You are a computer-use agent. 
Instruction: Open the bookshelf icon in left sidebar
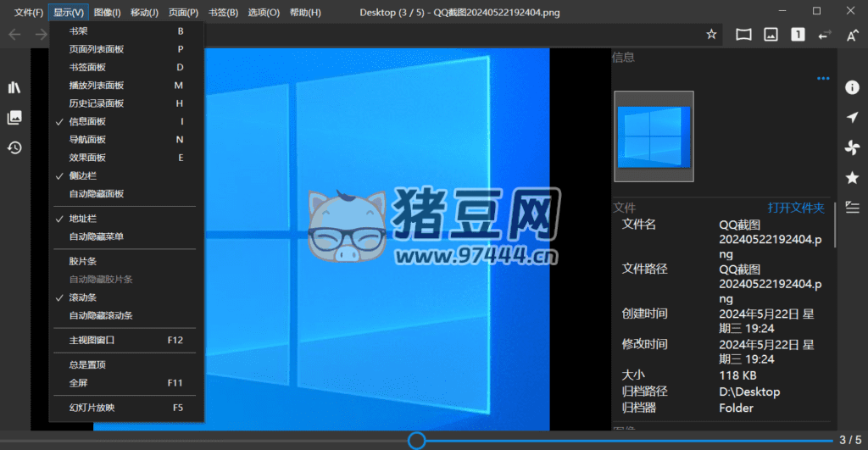coord(14,88)
